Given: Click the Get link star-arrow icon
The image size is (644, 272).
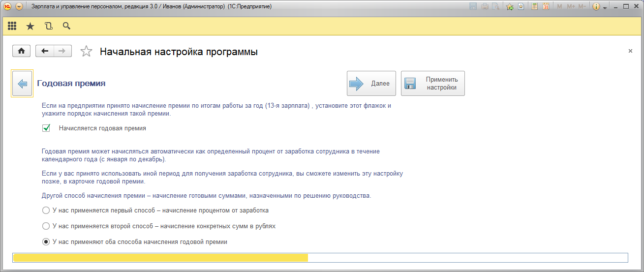Looking at the screenshot, I should coord(510,7).
